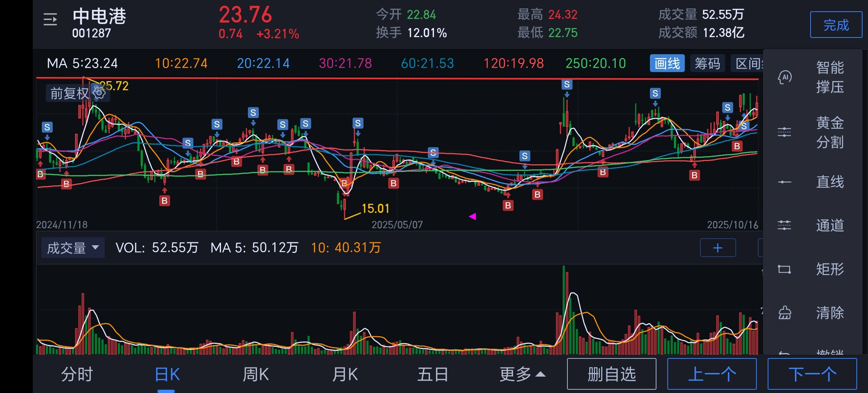Open the settings gear beside 前复权

[x=99, y=92]
